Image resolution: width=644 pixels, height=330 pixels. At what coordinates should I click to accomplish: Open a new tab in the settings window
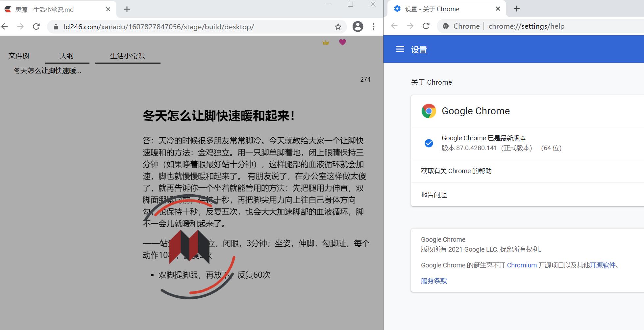coord(516,9)
